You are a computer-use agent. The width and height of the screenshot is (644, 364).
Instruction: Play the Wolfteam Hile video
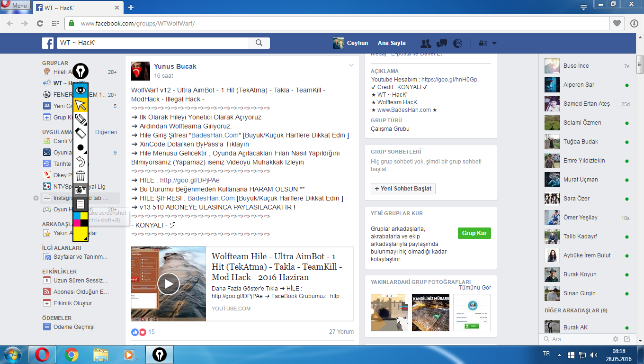[x=169, y=284]
